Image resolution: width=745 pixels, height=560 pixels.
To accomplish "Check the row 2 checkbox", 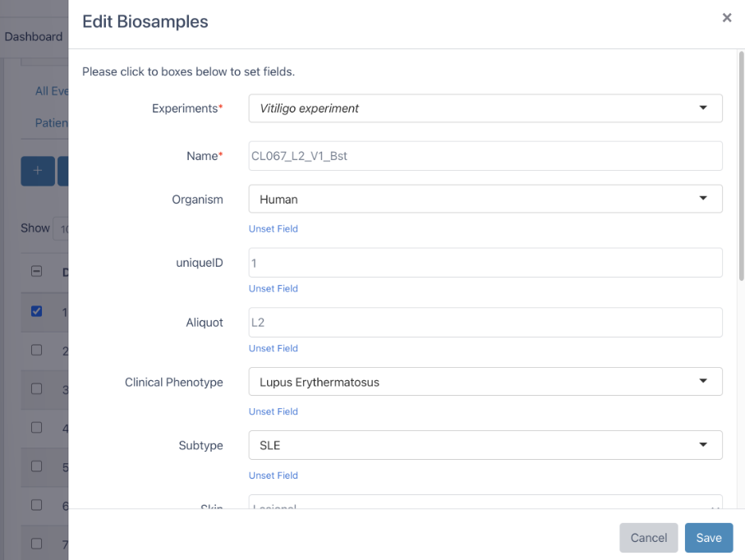I will (x=37, y=350).
